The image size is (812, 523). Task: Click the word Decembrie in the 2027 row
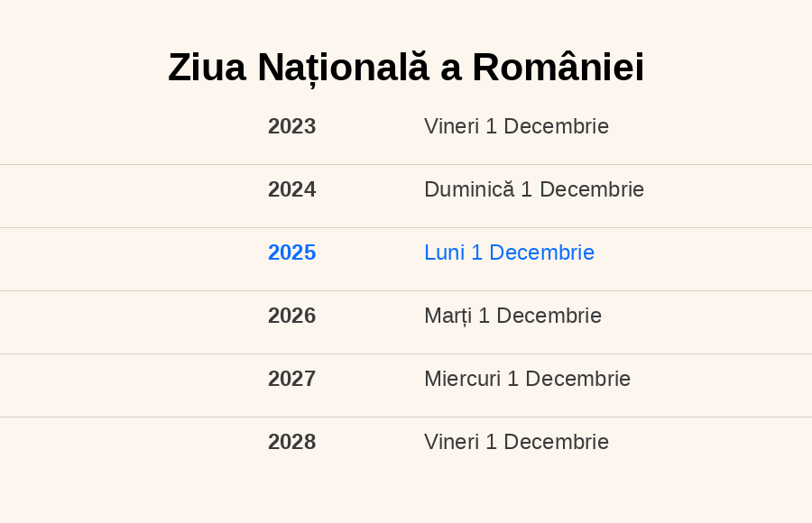pyautogui.click(x=578, y=379)
